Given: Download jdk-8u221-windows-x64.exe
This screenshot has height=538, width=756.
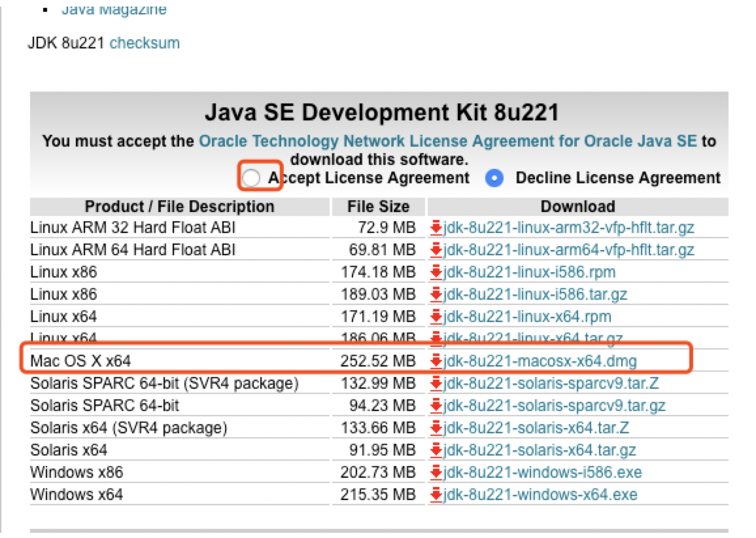Looking at the screenshot, I should 540,495.
